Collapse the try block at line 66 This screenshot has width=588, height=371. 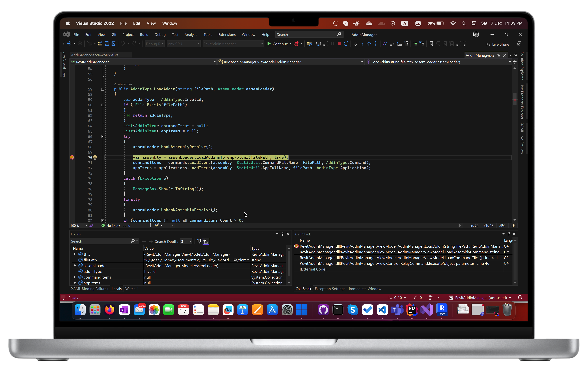pos(103,136)
